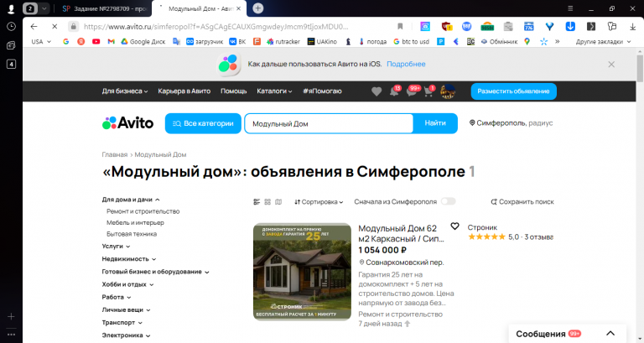Open Google Maps pin bookmark

click(x=527, y=41)
